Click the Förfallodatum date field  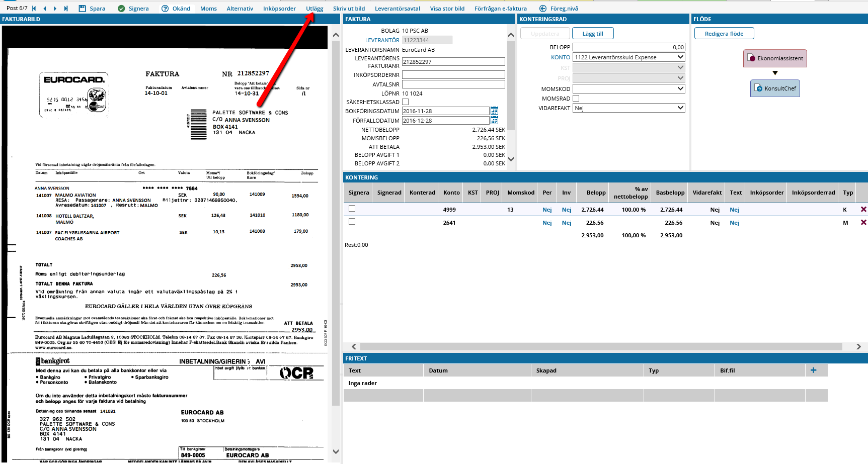(445, 120)
